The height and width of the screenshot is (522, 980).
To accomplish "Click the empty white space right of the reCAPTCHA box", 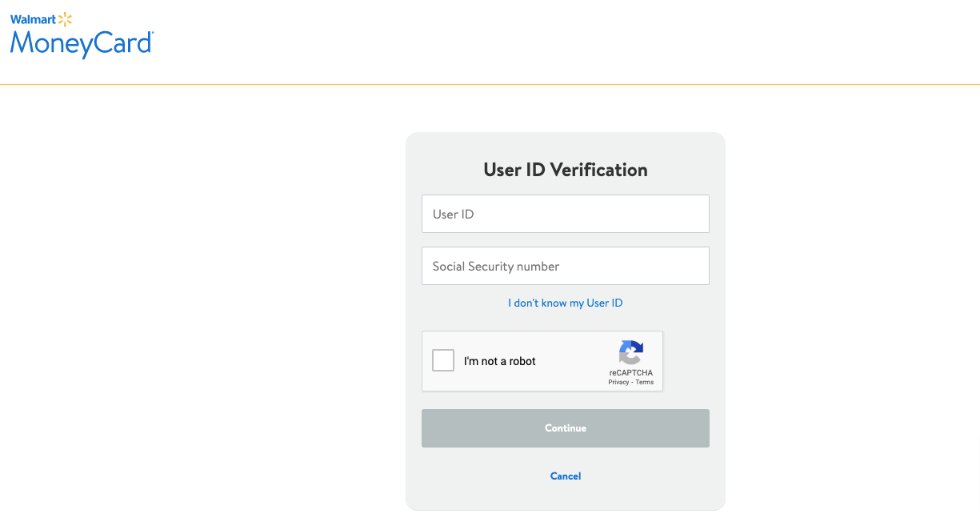I will coord(686,361).
